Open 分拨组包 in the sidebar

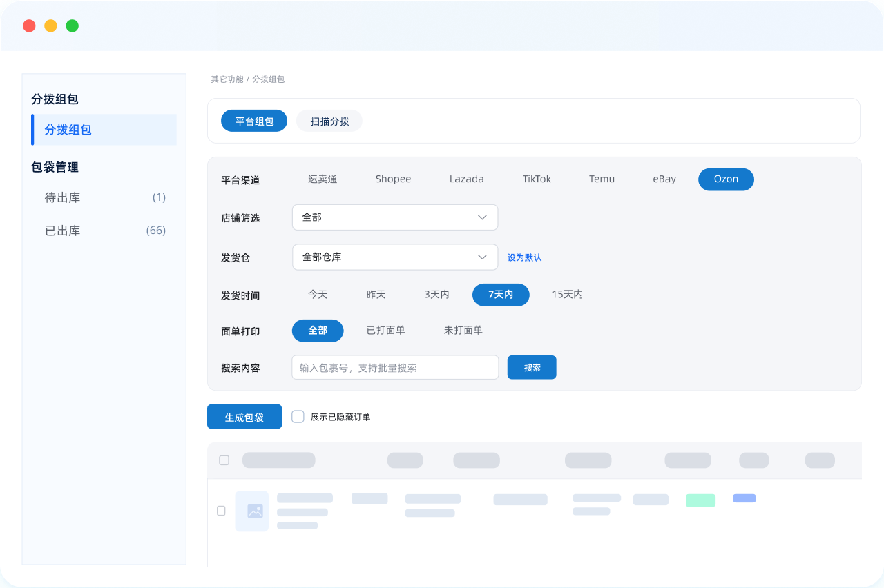tap(104, 130)
